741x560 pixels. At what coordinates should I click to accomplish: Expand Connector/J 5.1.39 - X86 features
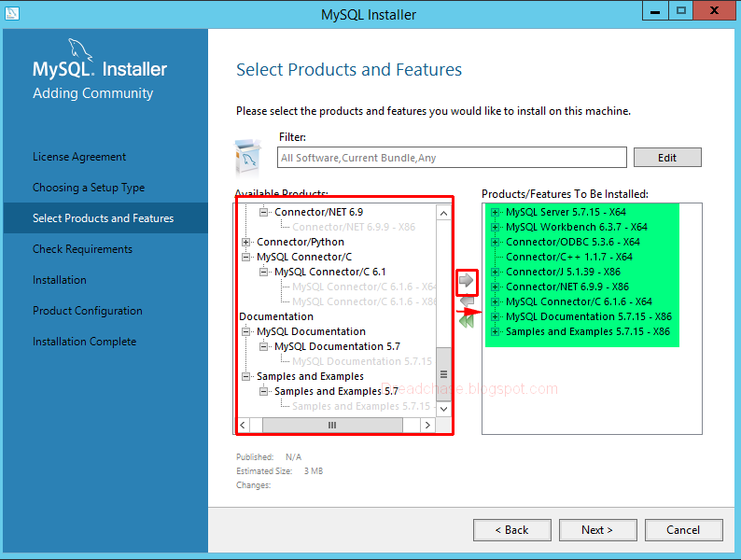coord(495,272)
